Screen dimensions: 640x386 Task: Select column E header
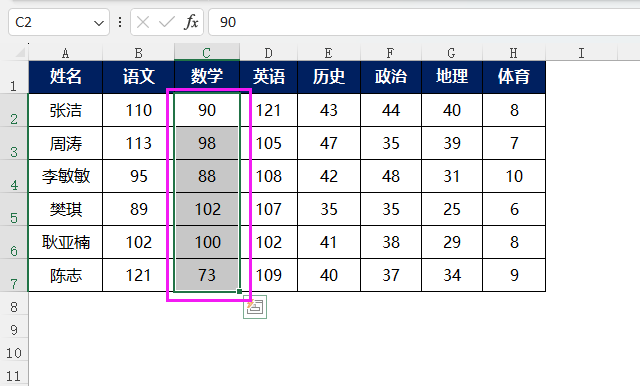coord(329,53)
